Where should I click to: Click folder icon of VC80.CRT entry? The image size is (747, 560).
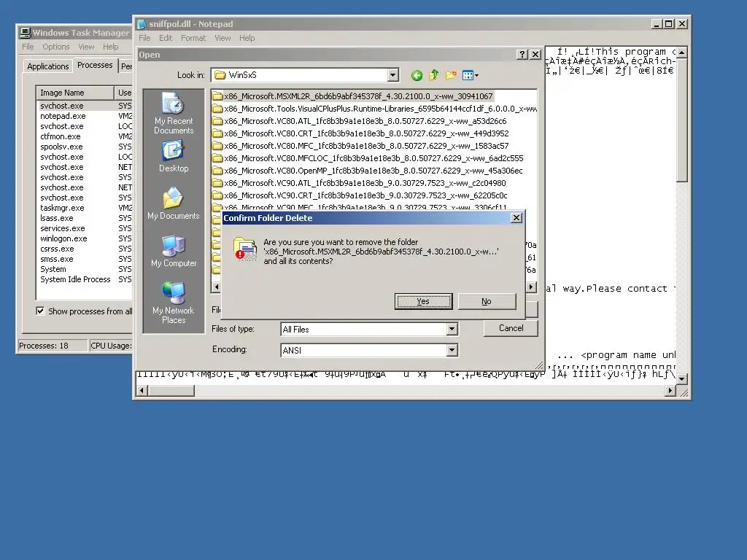pos(217,133)
